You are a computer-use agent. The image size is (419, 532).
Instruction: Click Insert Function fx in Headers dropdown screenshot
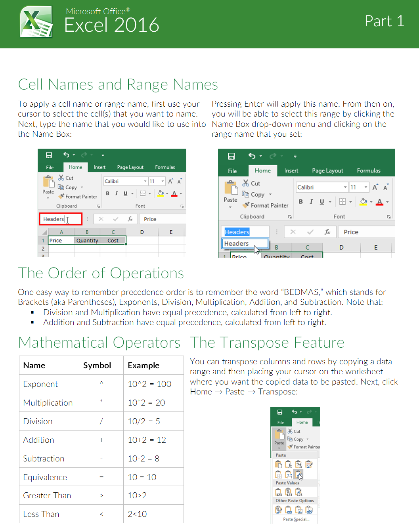pos(327,232)
